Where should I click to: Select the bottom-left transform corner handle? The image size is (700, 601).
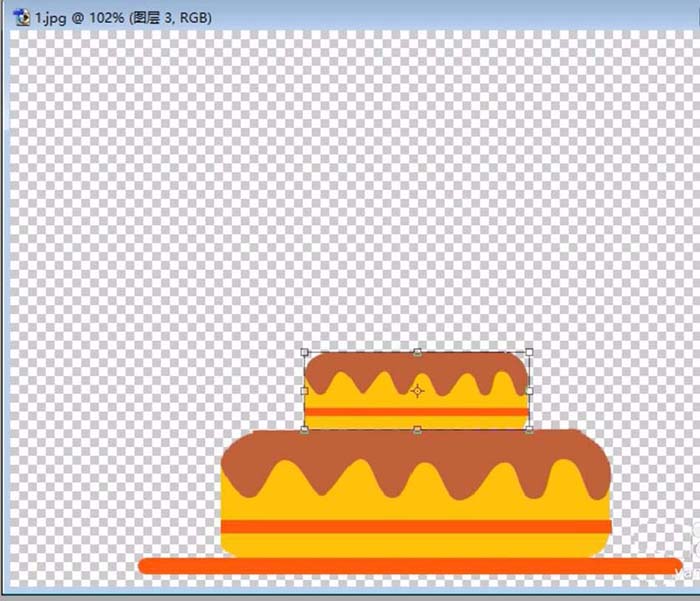[305, 430]
